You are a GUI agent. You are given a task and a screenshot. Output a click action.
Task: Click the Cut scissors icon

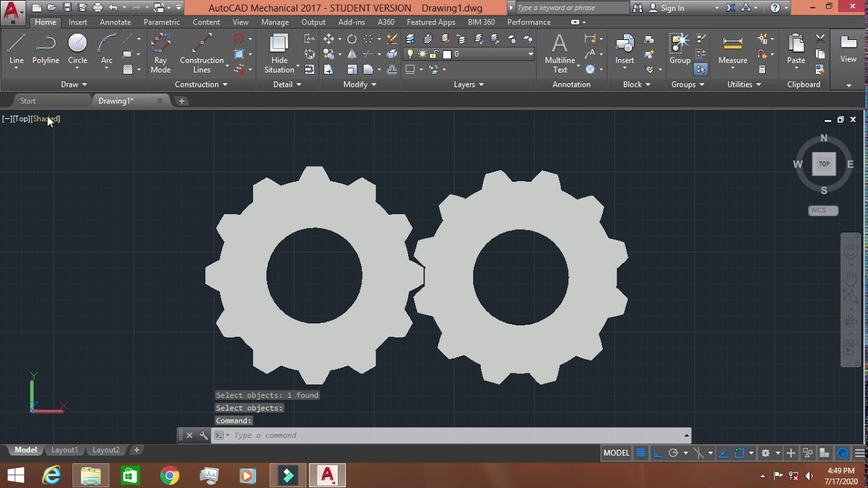(x=820, y=39)
